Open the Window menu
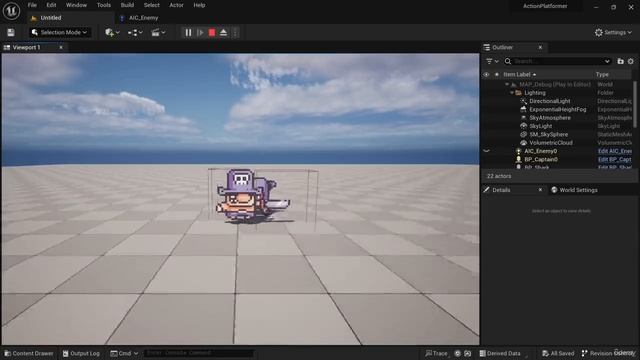The image size is (640, 360). (76, 5)
